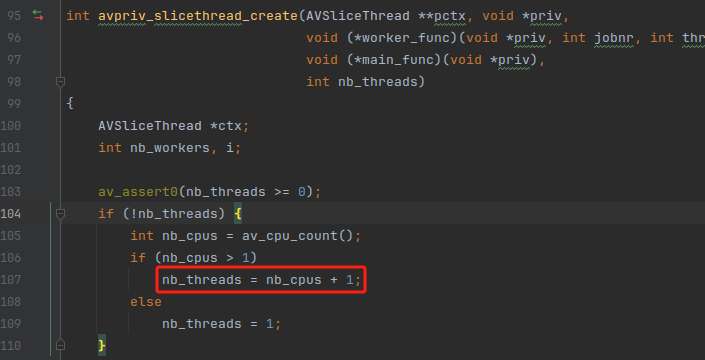
Task: Click 'nb_threads = 1' on line 109
Action: [x=218, y=324]
